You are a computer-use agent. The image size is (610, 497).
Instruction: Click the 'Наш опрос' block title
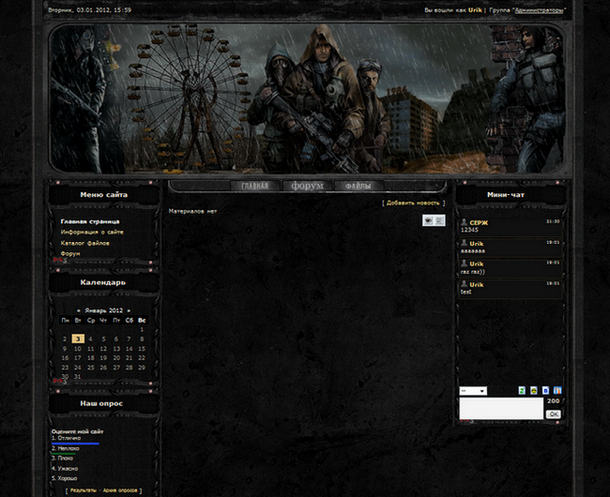click(x=101, y=404)
